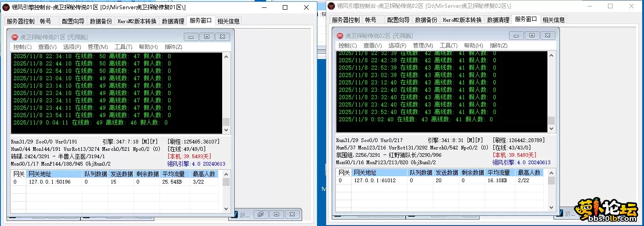
Task: Open the 控制(C) menu in 01区 window
Action: pos(22,47)
